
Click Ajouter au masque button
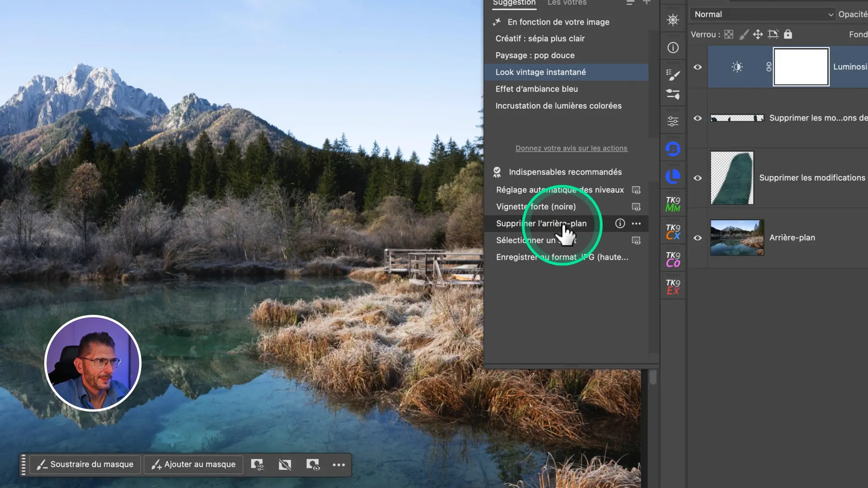193,465
